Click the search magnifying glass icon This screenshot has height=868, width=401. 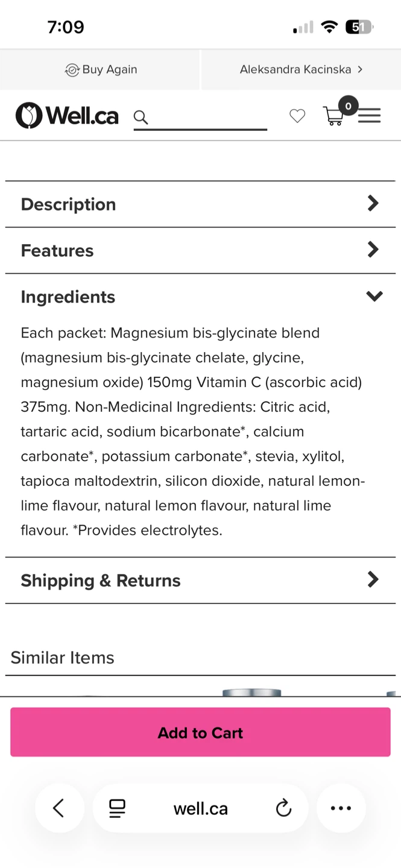(x=140, y=118)
